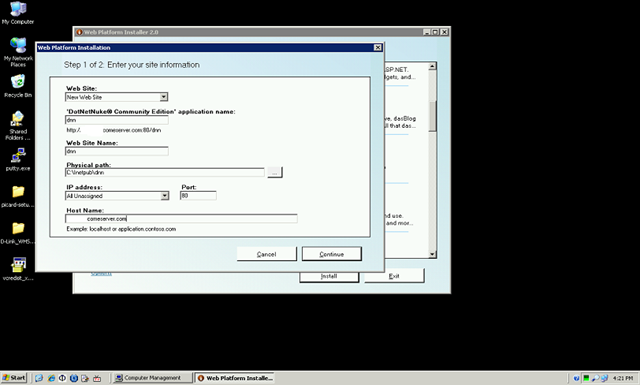Click the Cancel button
Viewport: 640px width, 385px height.
pyautogui.click(x=267, y=254)
